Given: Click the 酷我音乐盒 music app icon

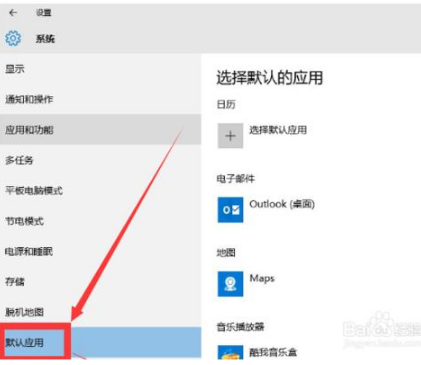Looking at the screenshot, I should [x=230, y=352].
